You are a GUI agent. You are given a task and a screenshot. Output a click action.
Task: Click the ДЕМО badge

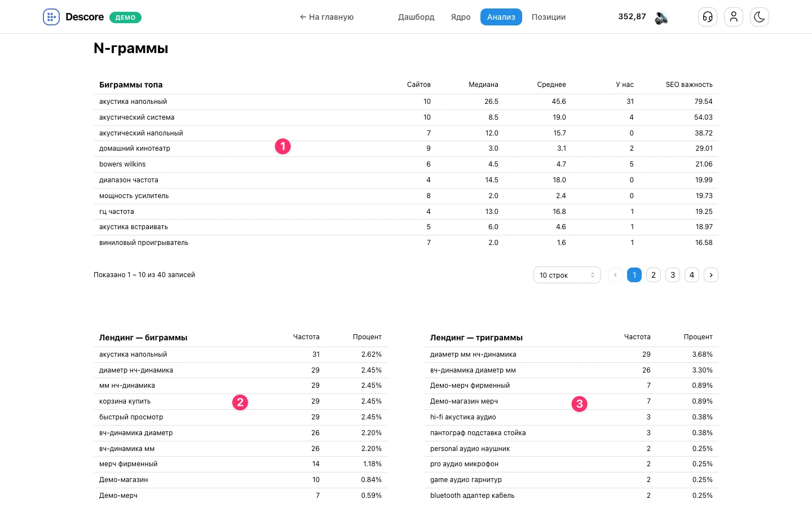(x=125, y=17)
